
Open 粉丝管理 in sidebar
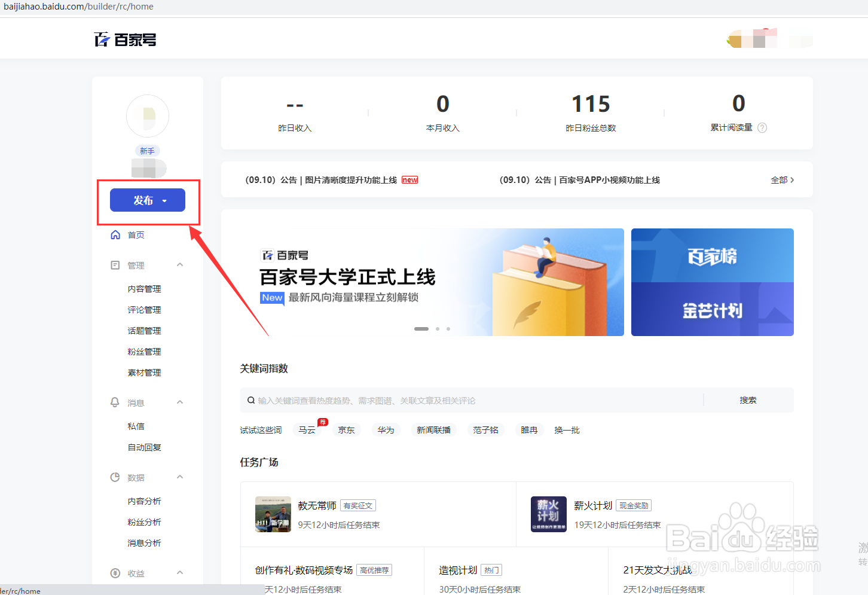pyautogui.click(x=144, y=352)
